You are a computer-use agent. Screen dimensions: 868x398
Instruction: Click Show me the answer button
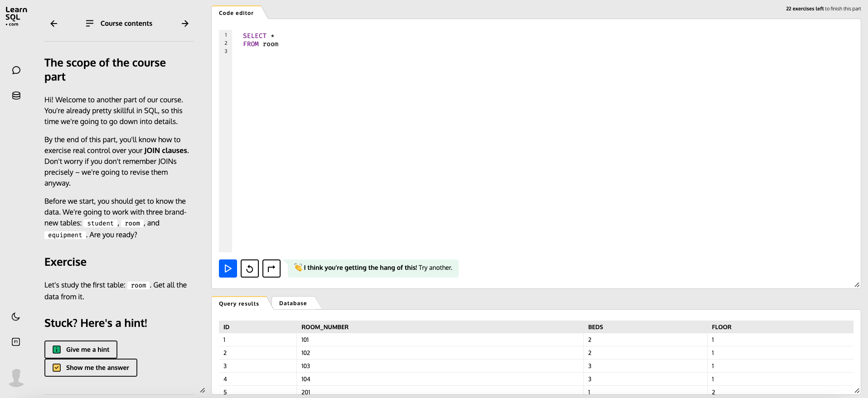(91, 368)
